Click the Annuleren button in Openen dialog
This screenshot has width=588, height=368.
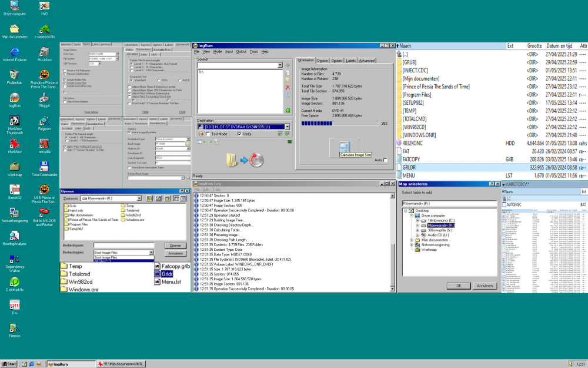tap(175, 253)
